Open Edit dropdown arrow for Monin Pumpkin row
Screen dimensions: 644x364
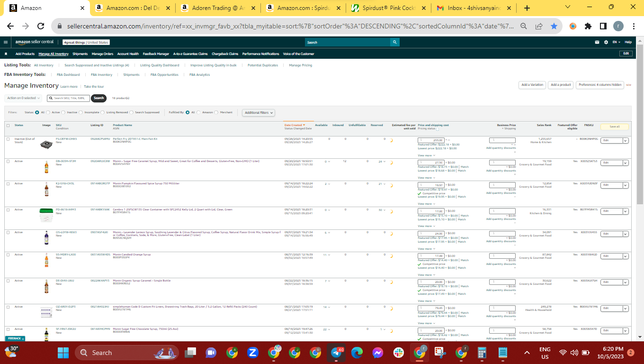626,185
